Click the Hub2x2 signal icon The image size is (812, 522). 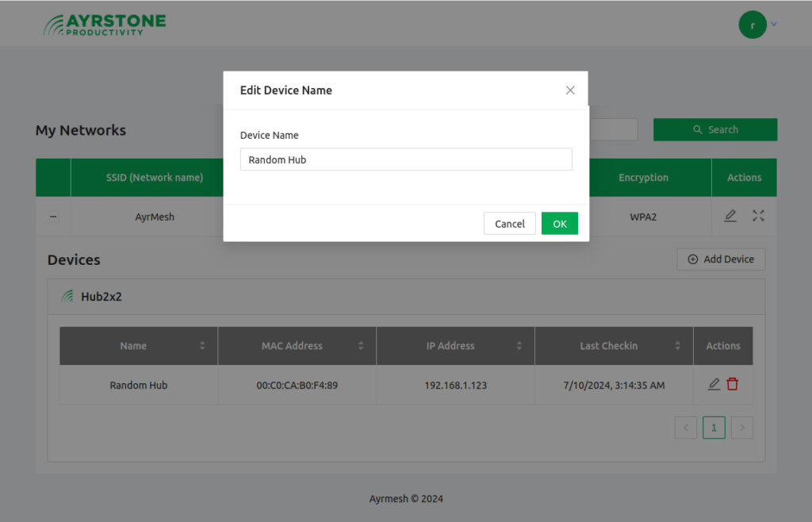[x=67, y=297]
